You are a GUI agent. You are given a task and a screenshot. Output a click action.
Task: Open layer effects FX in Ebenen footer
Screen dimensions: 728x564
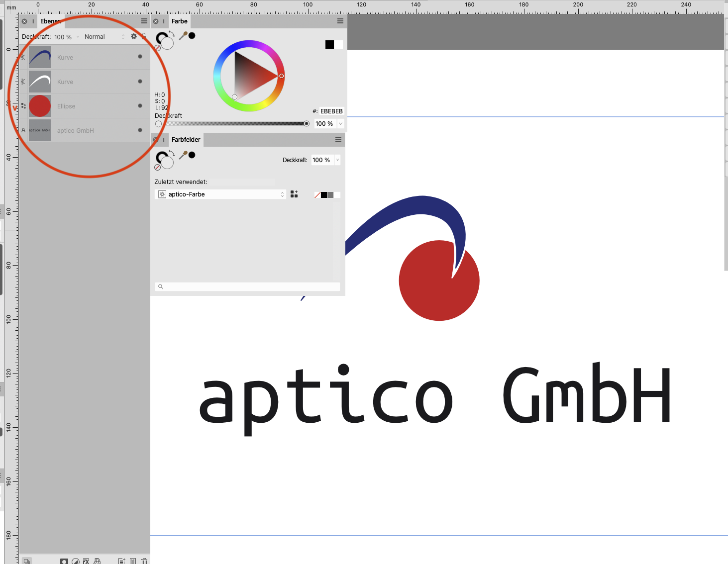pyautogui.click(x=86, y=561)
